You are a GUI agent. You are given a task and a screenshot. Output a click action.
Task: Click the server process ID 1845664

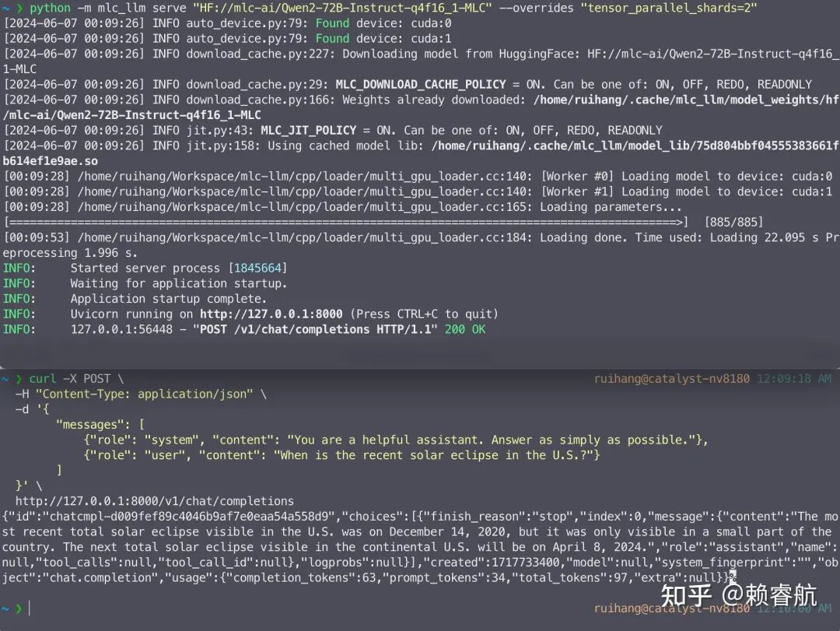point(257,268)
